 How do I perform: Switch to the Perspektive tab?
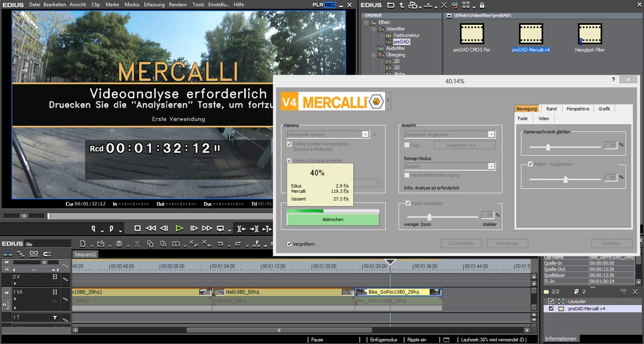(578, 109)
